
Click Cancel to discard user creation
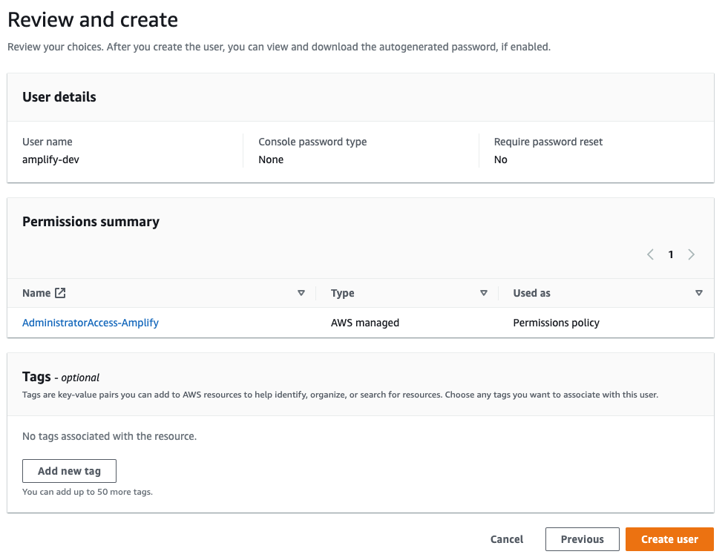[507, 539]
